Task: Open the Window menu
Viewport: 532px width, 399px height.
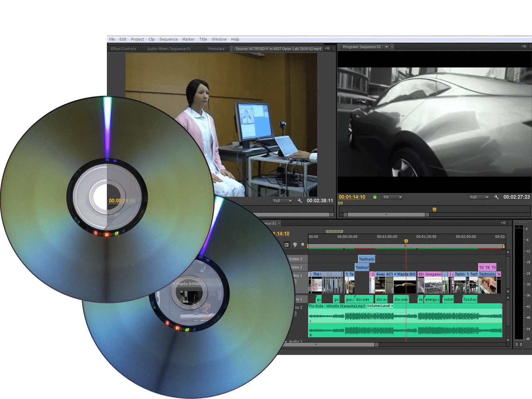Action: tap(219, 39)
